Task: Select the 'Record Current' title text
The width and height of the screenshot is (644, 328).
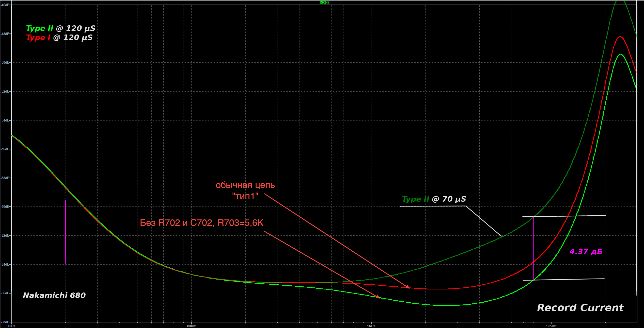Action: (580, 308)
